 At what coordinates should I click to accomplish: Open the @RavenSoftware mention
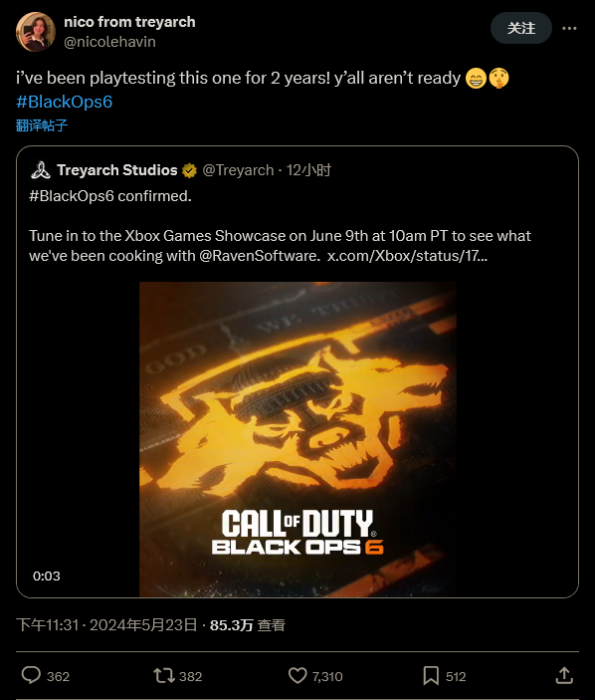259,256
